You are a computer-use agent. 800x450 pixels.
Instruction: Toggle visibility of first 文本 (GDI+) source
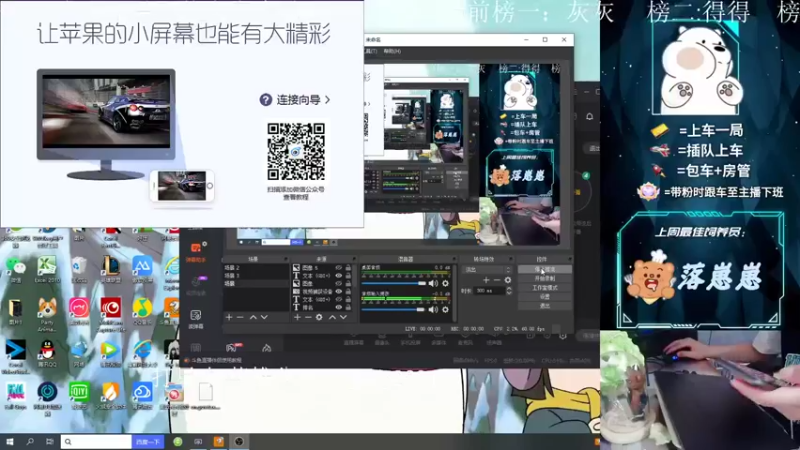pos(338,276)
